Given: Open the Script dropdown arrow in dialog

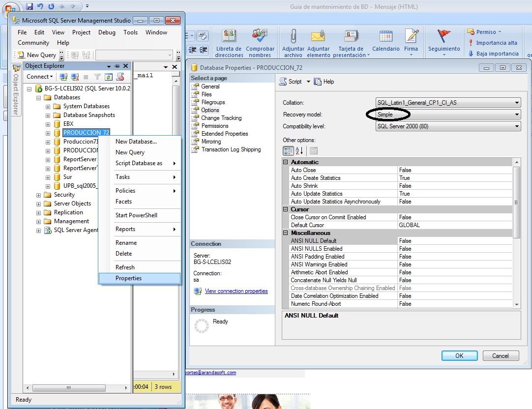Looking at the screenshot, I should (308, 82).
